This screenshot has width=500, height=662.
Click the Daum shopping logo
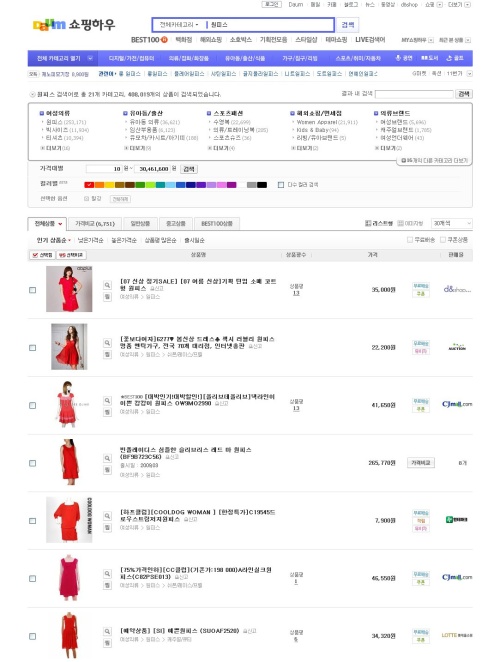[73, 25]
